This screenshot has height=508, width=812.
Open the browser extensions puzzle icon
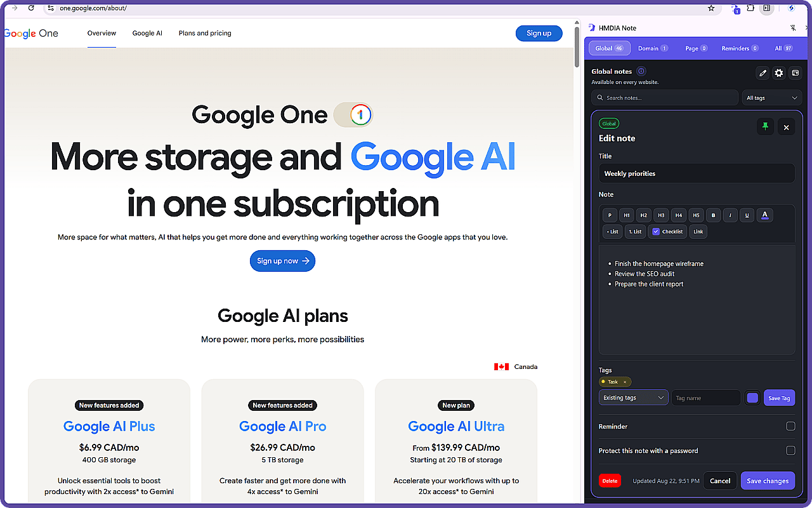click(750, 8)
